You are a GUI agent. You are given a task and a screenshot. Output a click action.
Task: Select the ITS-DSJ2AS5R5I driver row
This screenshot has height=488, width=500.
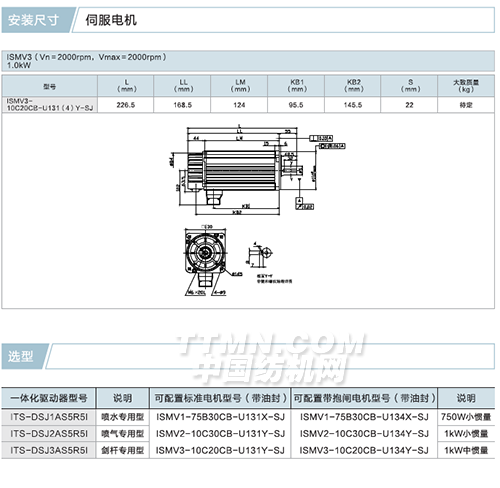click(248, 434)
